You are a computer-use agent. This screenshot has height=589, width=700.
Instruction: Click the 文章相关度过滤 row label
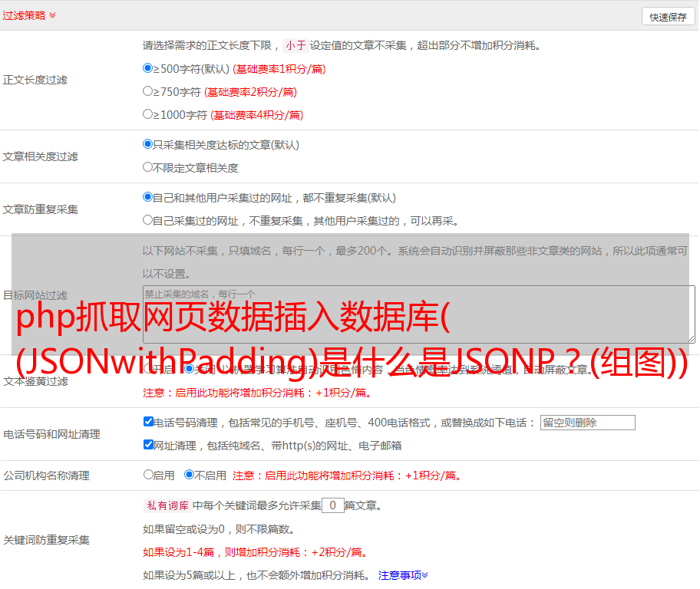(40, 156)
